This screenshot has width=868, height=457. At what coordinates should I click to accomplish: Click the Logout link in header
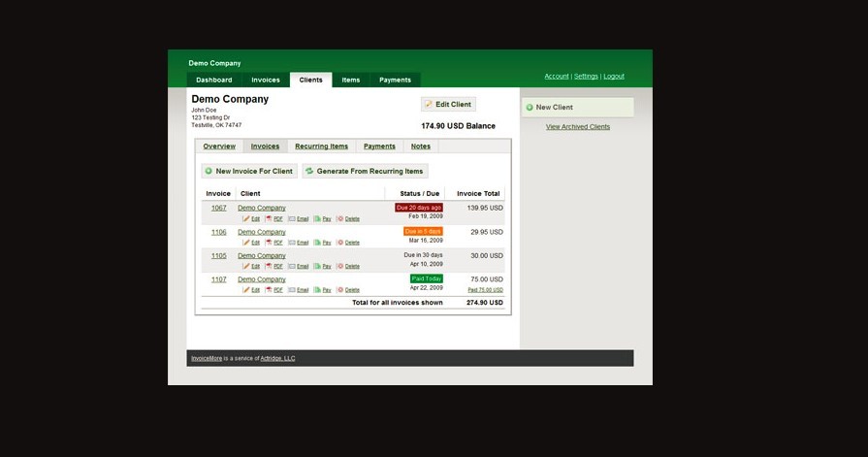pyautogui.click(x=613, y=77)
